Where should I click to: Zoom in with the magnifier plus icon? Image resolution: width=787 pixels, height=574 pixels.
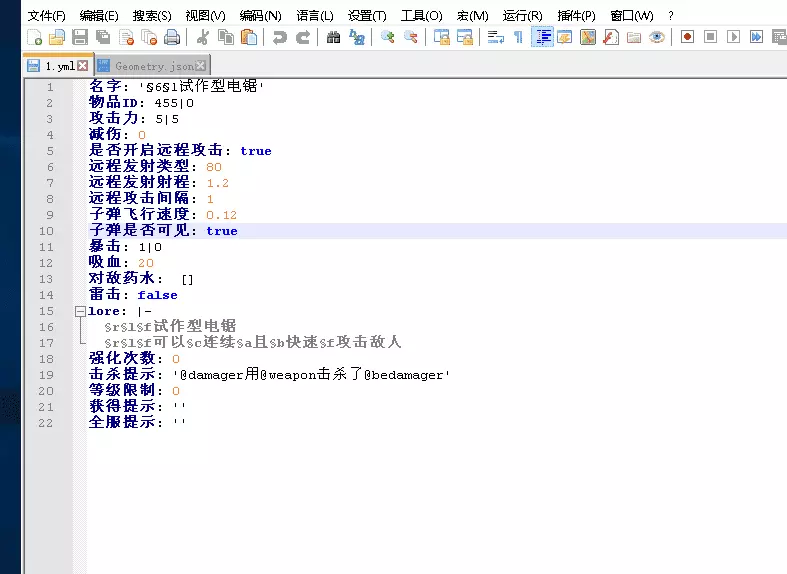387,37
